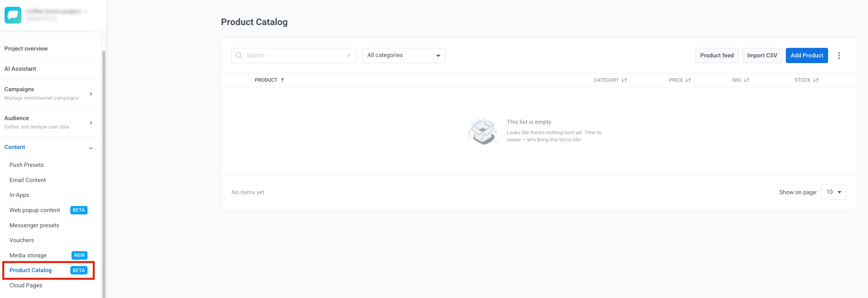Click the CATEGORY column header text
The width and height of the screenshot is (868, 298).
click(x=606, y=80)
